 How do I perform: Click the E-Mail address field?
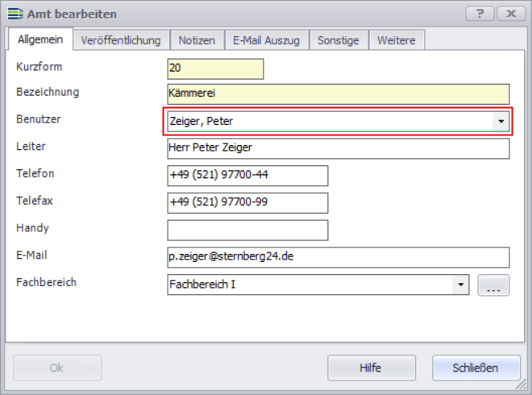(x=339, y=257)
